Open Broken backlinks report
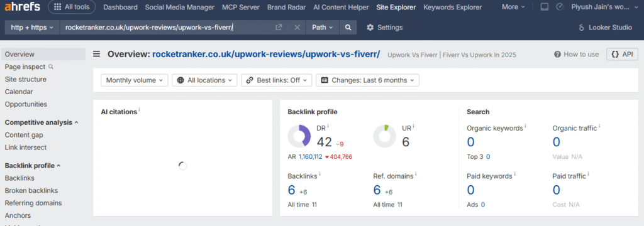 31,190
